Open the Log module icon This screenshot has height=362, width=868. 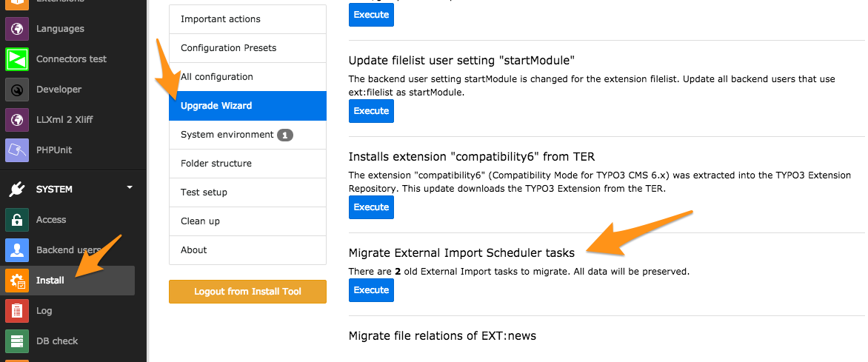click(16, 311)
